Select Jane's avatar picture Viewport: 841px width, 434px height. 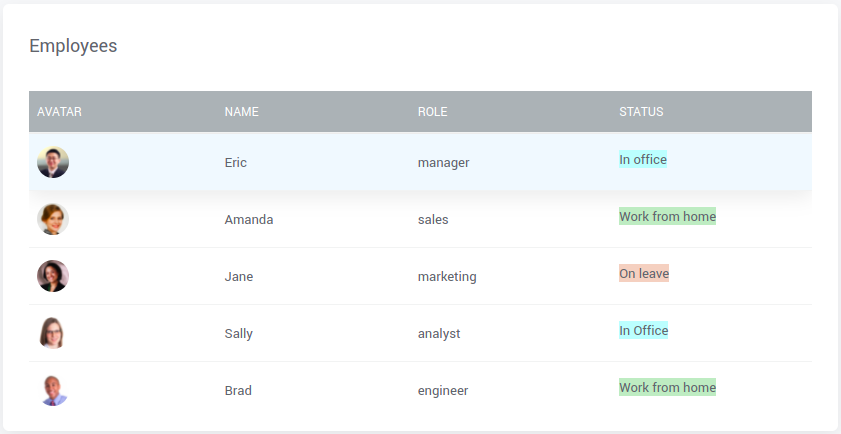click(53, 276)
